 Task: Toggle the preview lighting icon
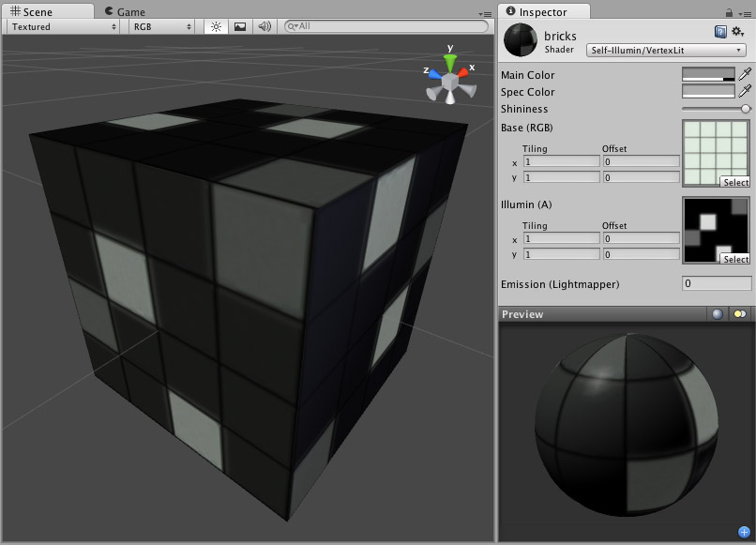tap(717, 314)
